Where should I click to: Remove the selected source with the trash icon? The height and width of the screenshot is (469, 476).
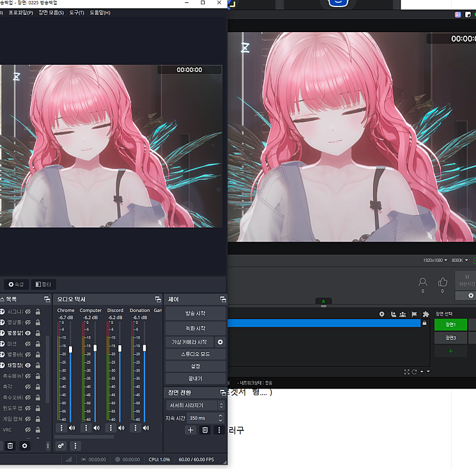coord(10,446)
